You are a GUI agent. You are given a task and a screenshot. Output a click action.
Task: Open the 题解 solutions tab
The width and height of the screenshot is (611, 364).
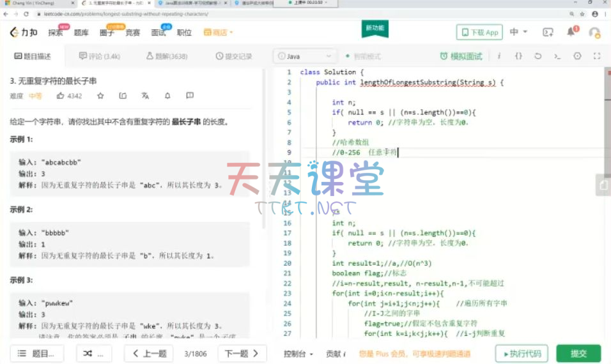(x=167, y=56)
